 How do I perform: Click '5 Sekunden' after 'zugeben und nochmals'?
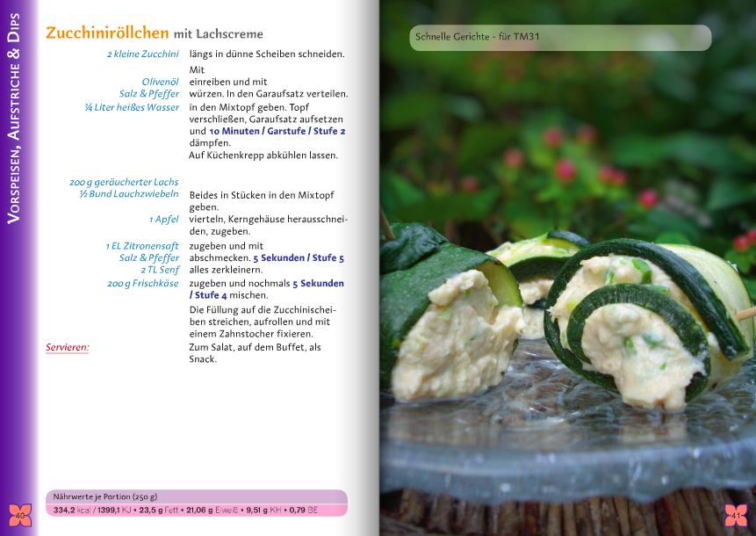(318, 284)
